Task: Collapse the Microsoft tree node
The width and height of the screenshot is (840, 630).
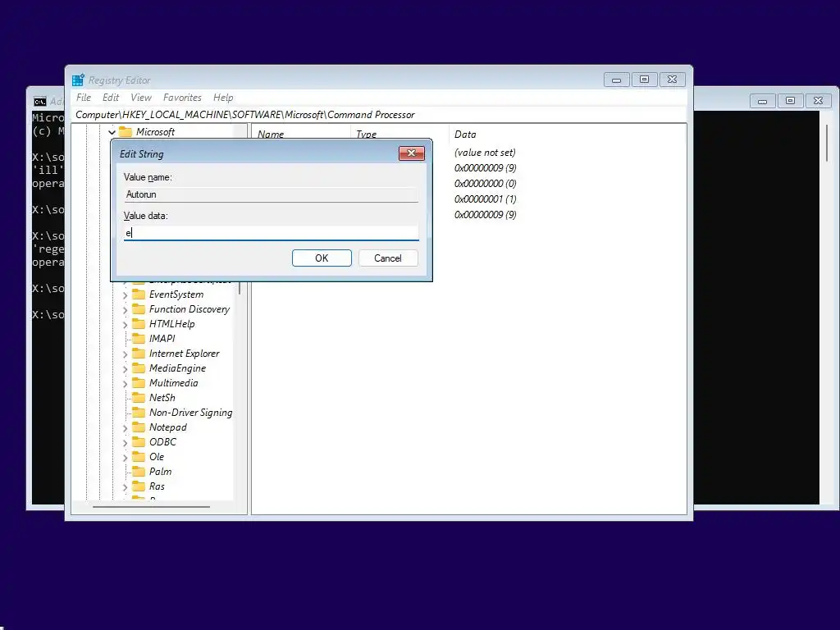Action: (x=112, y=132)
